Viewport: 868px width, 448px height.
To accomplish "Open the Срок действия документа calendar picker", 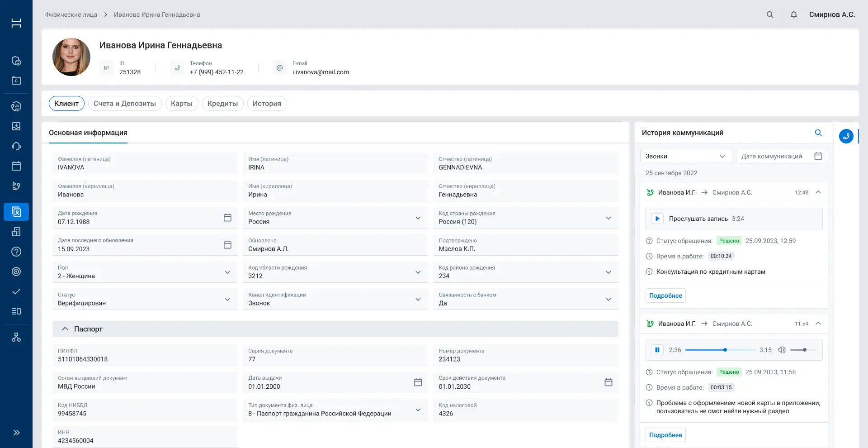I will pyautogui.click(x=609, y=382).
